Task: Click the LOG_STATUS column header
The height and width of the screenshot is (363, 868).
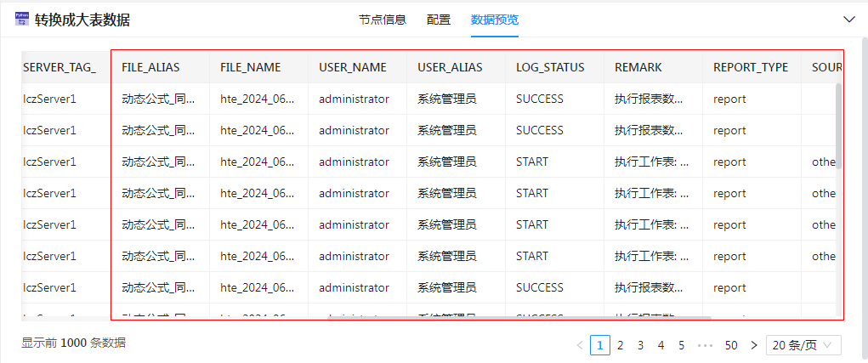Action: coord(550,67)
